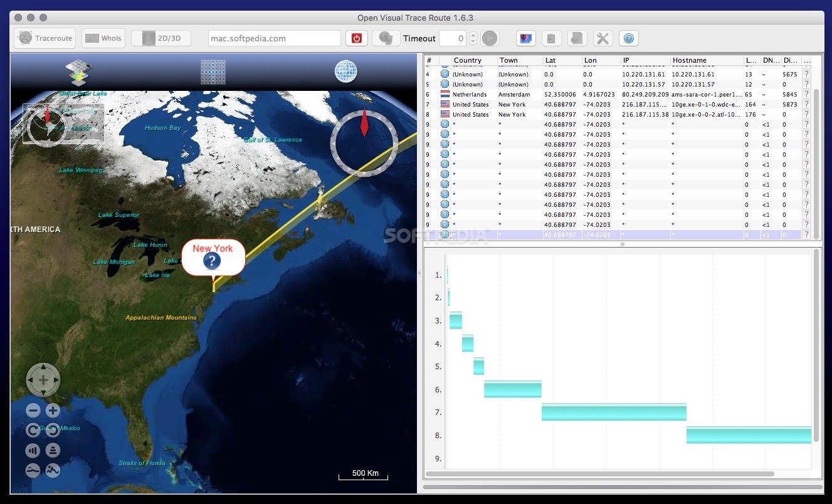Click the Netherlands flag in hop 6
832x504 pixels.
[x=445, y=94]
